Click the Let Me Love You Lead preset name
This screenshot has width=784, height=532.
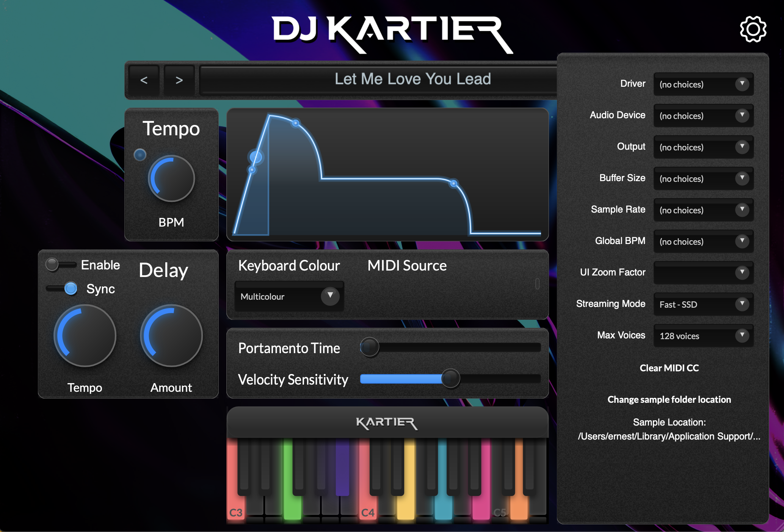412,79
